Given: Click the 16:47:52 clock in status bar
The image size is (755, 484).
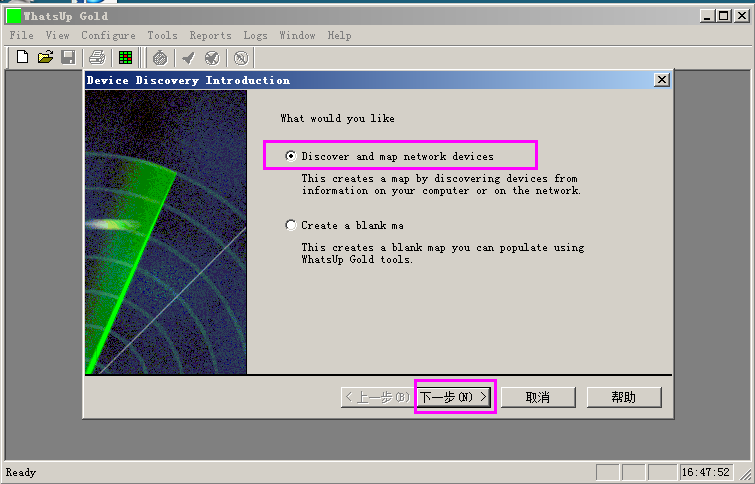Looking at the screenshot, I should point(706,472).
